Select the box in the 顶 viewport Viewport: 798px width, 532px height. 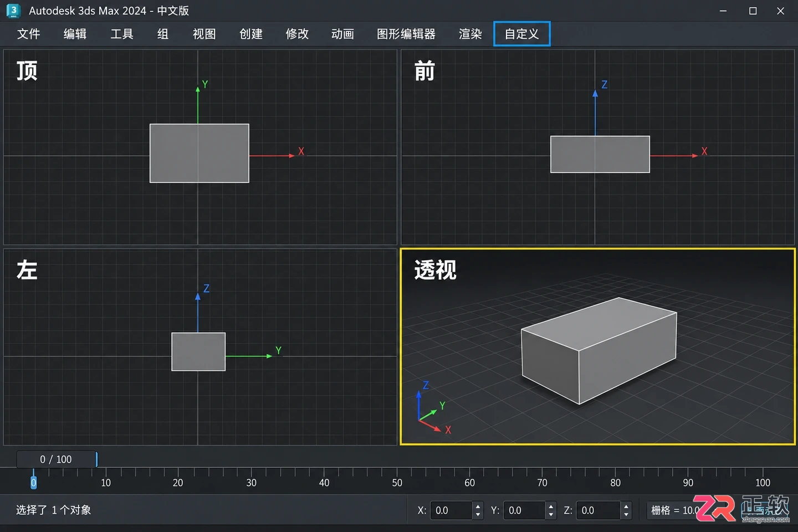[199, 153]
